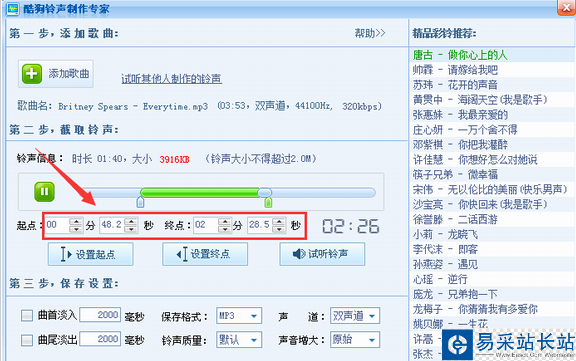Screen dimensions: 576x361
Task: Click the end-point minutes field showing 02
Action: point(206,225)
